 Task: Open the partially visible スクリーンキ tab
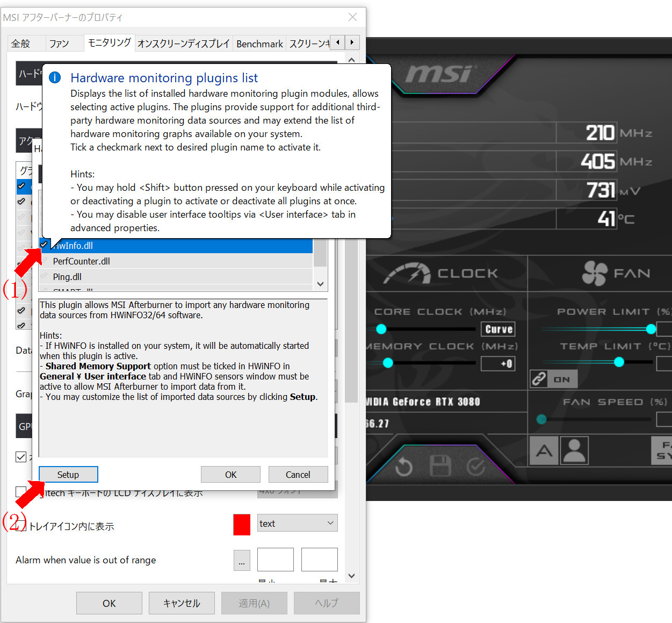pos(309,44)
